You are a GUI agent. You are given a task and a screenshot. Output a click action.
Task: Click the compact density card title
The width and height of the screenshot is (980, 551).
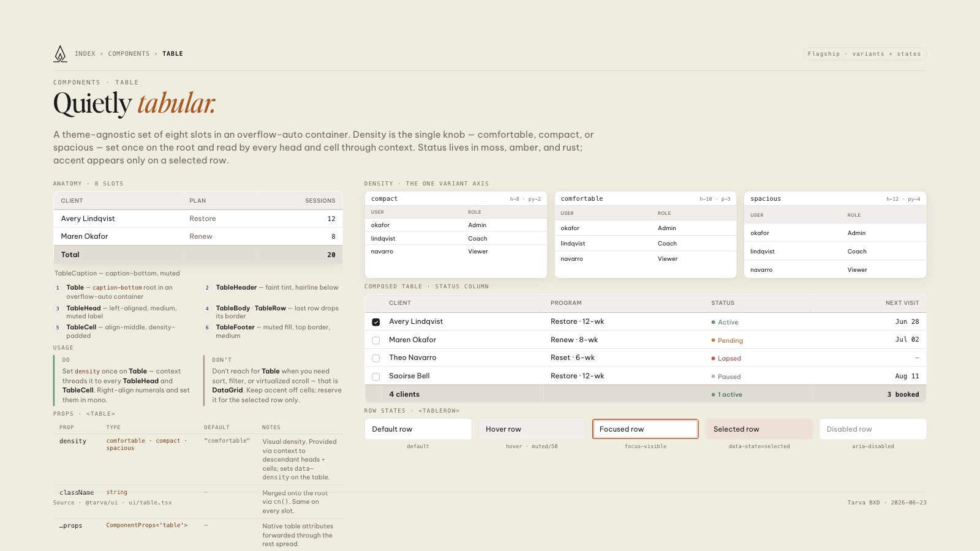pyautogui.click(x=384, y=199)
